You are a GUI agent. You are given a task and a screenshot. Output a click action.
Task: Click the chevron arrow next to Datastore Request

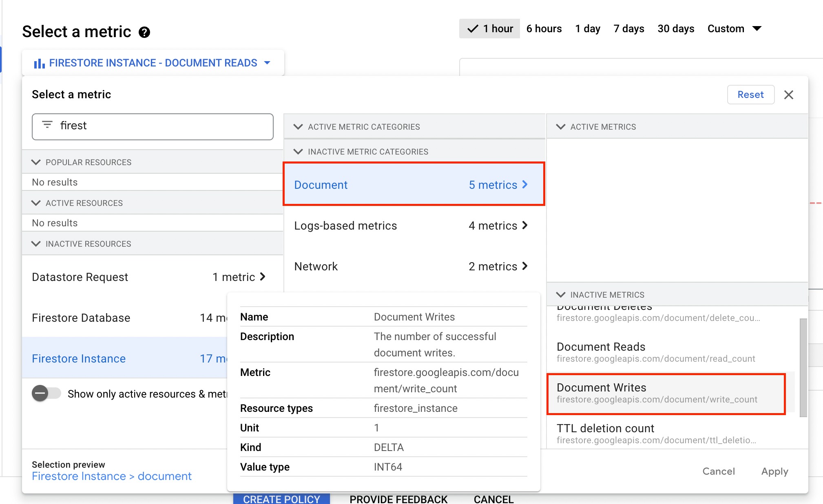tap(263, 277)
